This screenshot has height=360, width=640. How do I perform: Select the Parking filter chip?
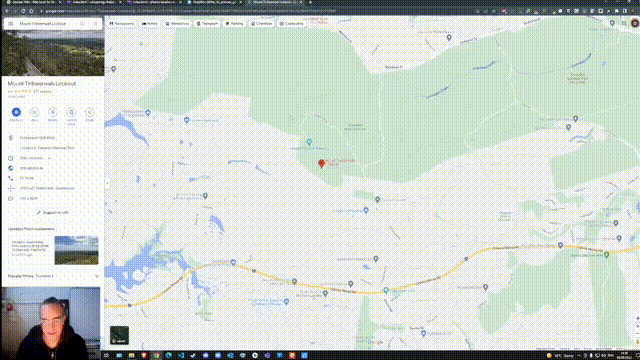tap(234, 24)
